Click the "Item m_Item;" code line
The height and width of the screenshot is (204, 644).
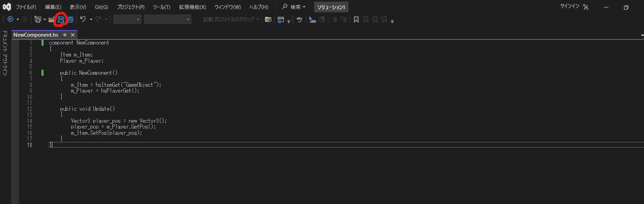(x=76, y=54)
